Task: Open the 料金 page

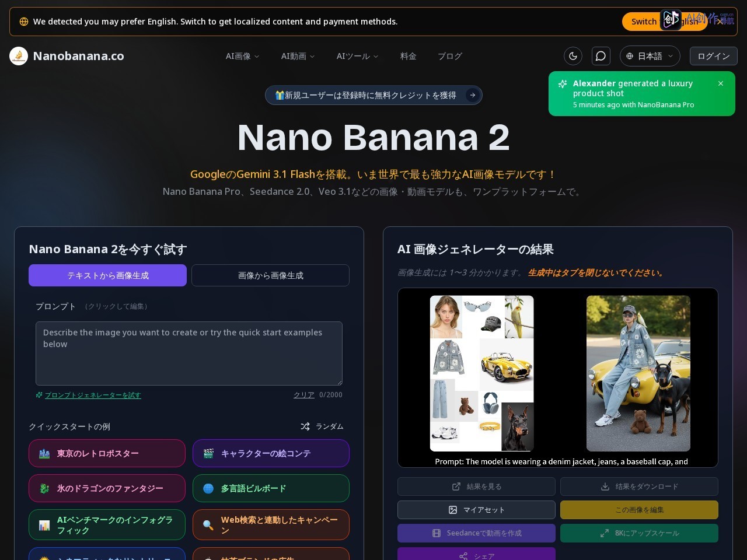Action: point(409,56)
